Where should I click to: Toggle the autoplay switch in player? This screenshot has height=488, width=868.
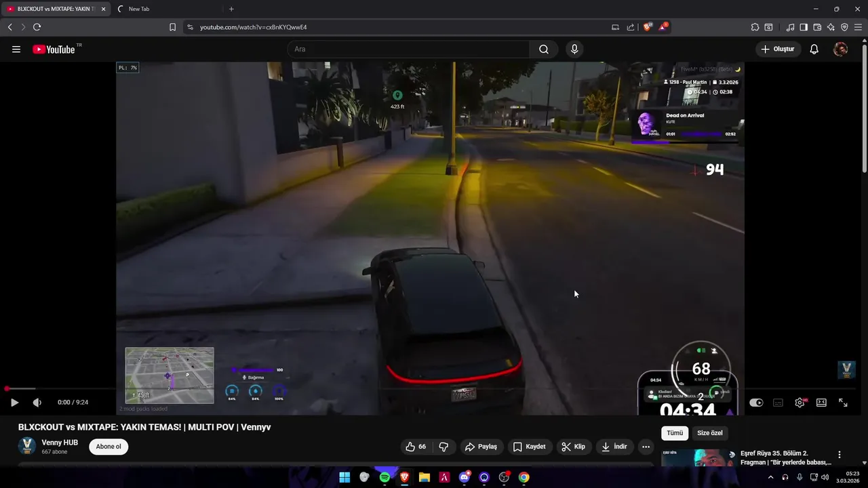coord(756,403)
